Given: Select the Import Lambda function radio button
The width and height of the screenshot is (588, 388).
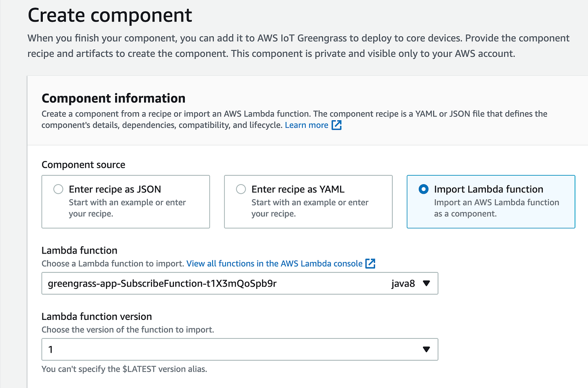Looking at the screenshot, I should (x=424, y=189).
